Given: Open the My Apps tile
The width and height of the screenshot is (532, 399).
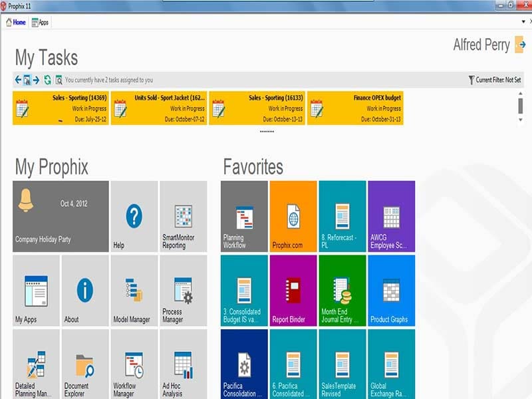Looking at the screenshot, I should pyautogui.click(x=35, y=294).
